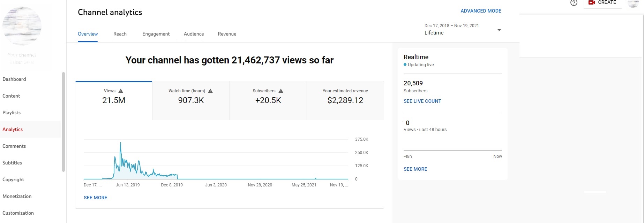Image resolution: width=644 pixels, height=223 pixels.
Task: Switch to the Overview tab
Action: tap(88, 34)
